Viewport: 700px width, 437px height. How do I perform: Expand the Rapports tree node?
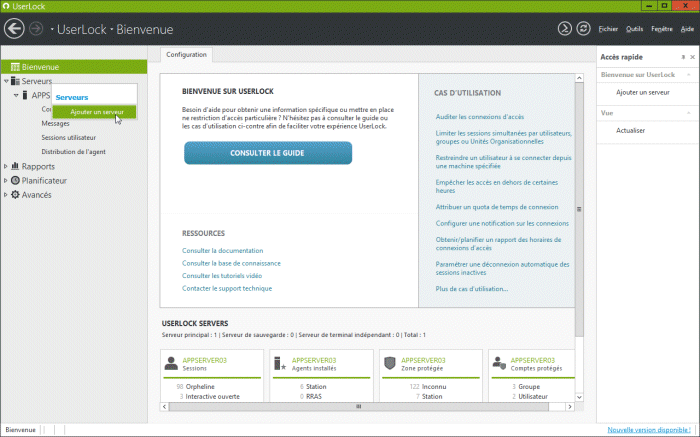click(6, 166)
